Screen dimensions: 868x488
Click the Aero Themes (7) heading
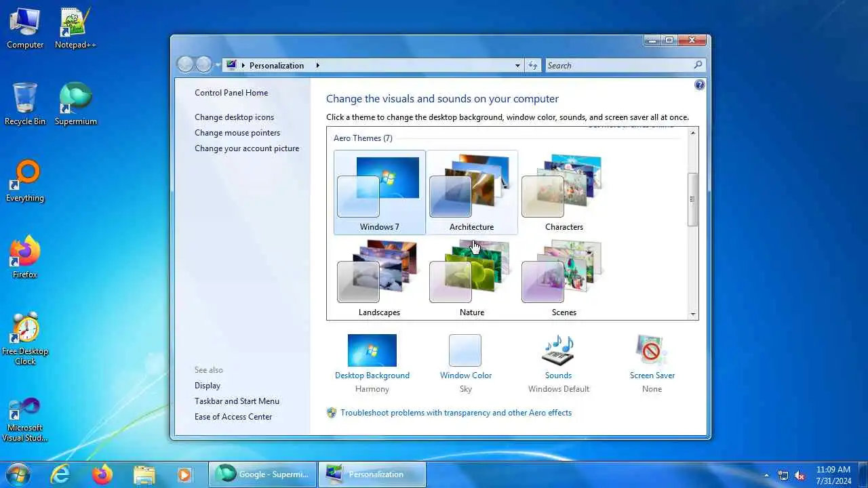[363, 138]
